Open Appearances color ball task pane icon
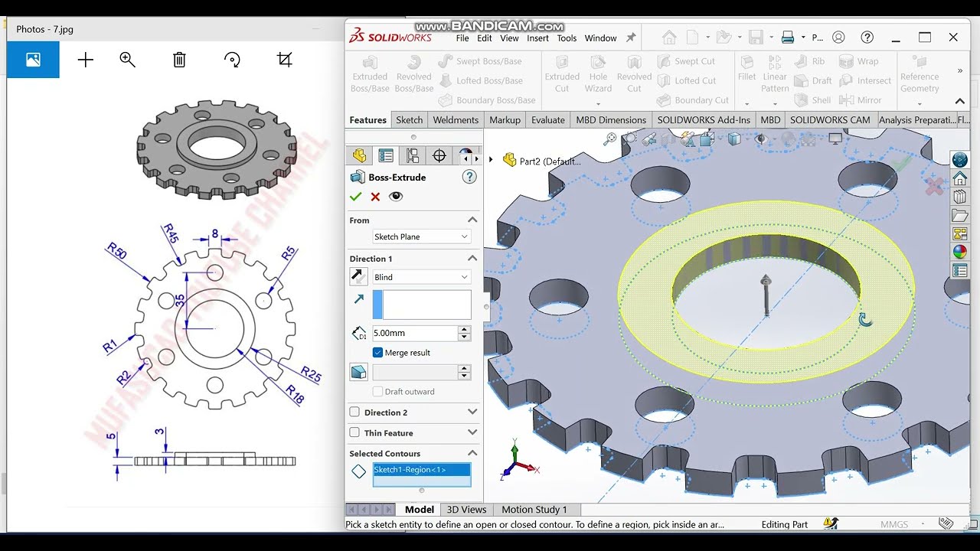The image size is (980, 551). click(959, 252)
